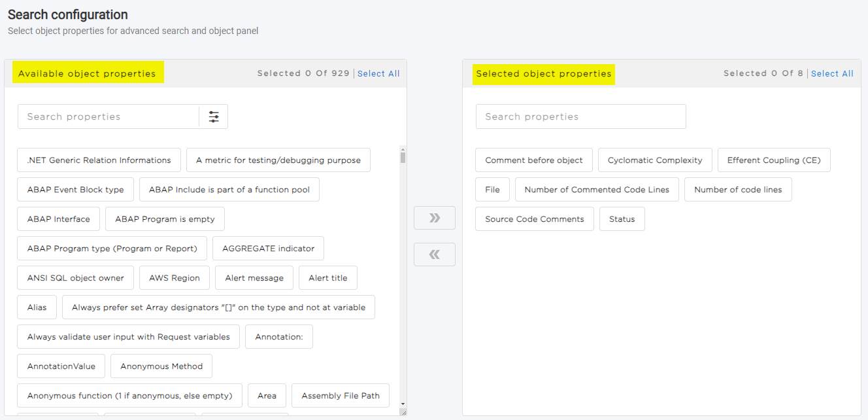868x420 pixels.
Task: Select .NET Generic Relation Informations property
Action: 99,160
